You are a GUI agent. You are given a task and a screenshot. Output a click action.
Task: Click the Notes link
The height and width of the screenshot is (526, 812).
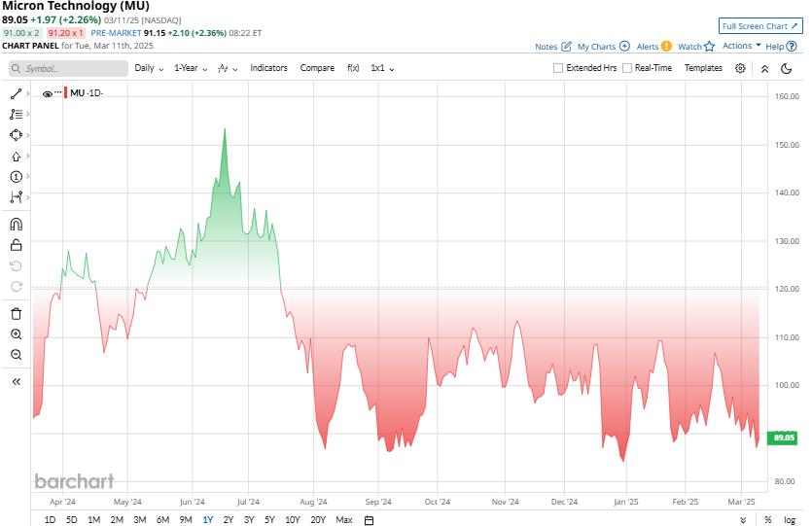(546, 47)
